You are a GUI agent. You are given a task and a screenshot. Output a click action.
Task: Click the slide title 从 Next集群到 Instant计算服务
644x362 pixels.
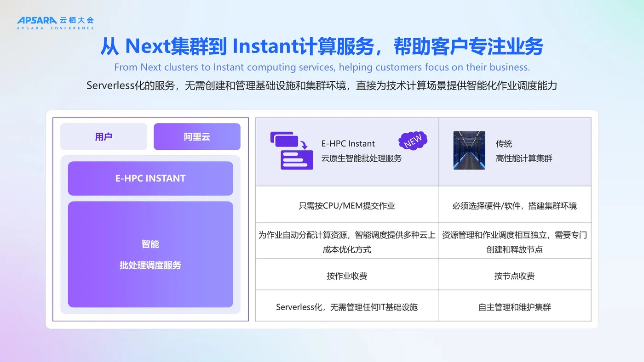pos(322,46)
